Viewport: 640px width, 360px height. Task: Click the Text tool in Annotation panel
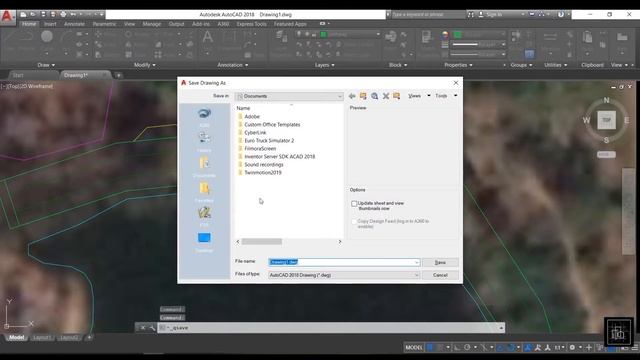(207, 37)
